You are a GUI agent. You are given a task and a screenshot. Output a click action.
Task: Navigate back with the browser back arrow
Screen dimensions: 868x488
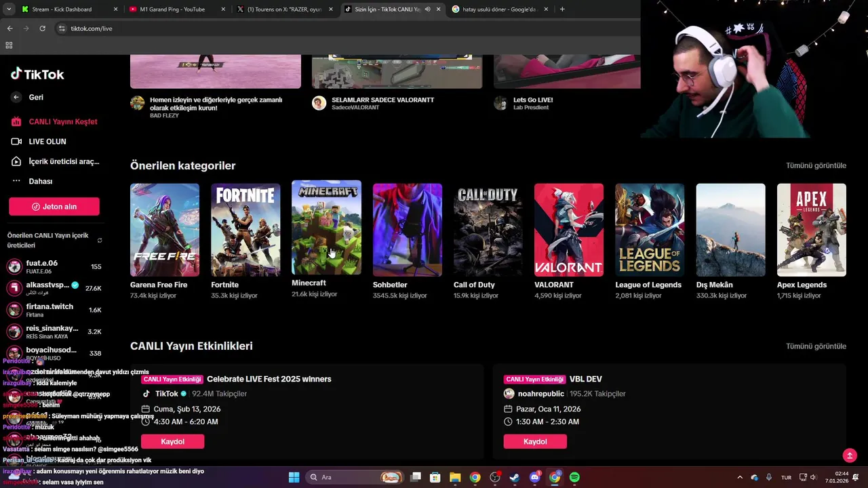(9, 28)
